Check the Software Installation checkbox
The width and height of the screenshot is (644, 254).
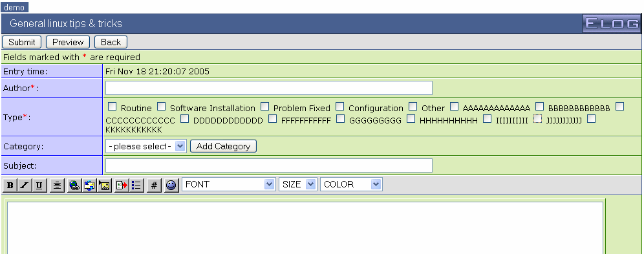pyautogui.click(x=162, y=107)
